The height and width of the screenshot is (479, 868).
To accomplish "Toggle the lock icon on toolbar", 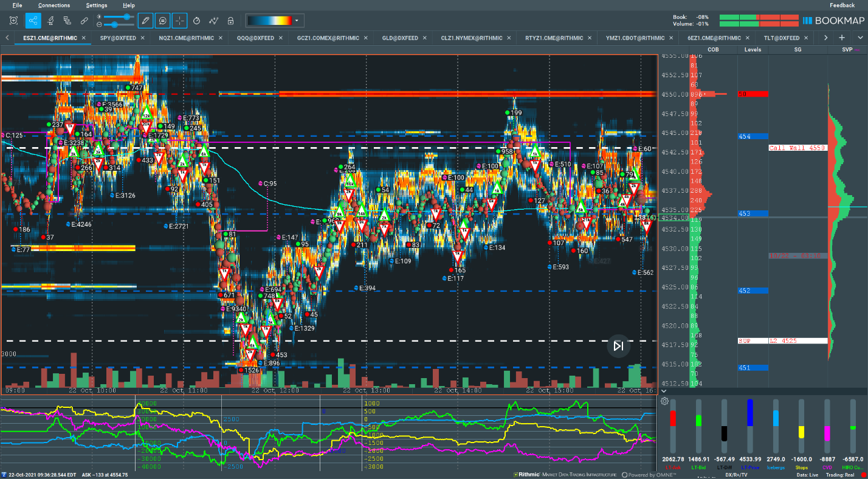I will tap(230, 20).
